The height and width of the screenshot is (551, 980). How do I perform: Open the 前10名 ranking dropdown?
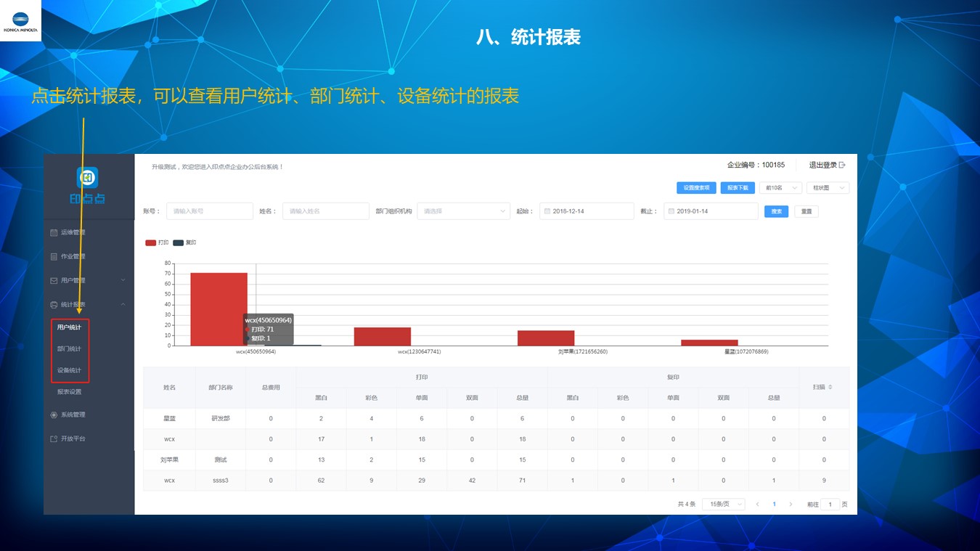(x=780, y=188)
